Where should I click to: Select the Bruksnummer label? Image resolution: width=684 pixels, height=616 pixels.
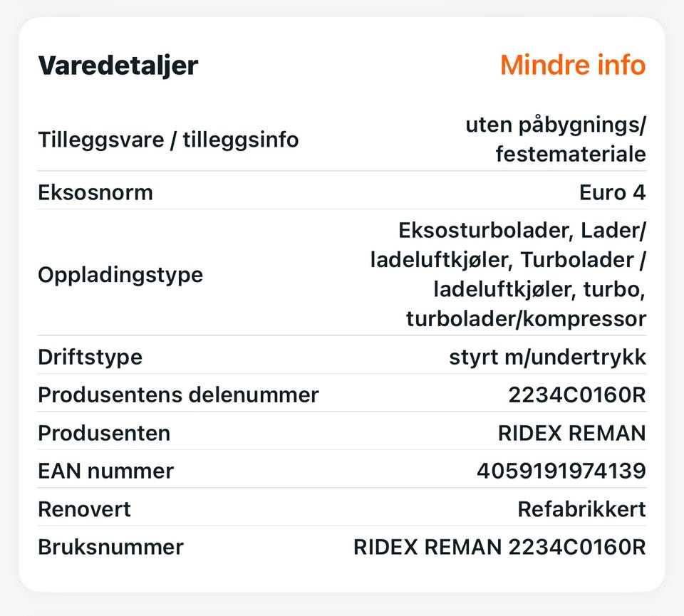110,547
